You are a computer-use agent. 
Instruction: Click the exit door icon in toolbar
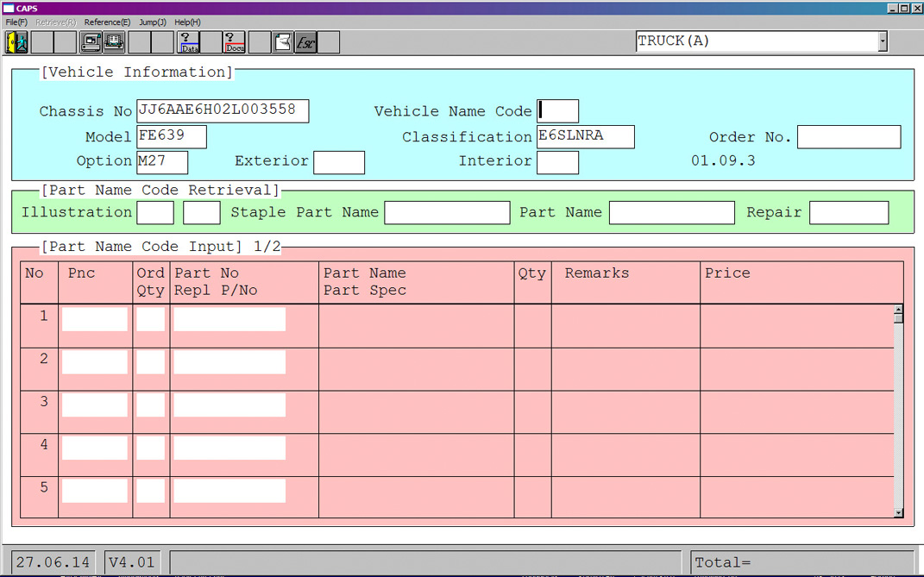coord(16,41)
